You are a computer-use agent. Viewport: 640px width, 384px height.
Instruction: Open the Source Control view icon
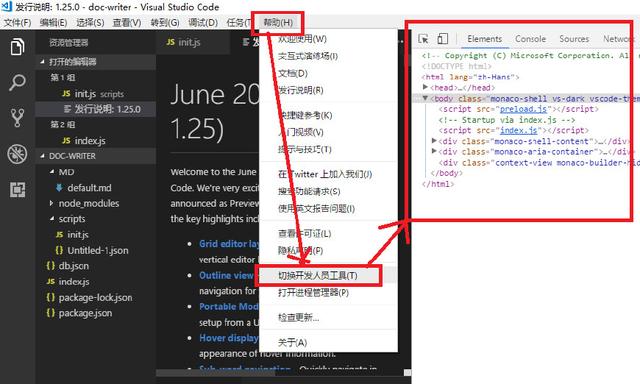[x=17, y=118]
